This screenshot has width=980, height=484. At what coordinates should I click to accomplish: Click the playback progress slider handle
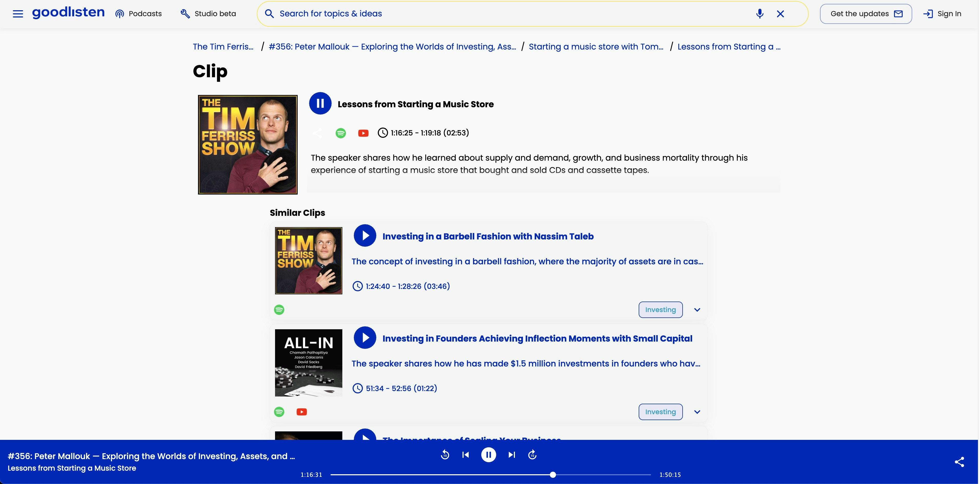(x=553, y=475)
